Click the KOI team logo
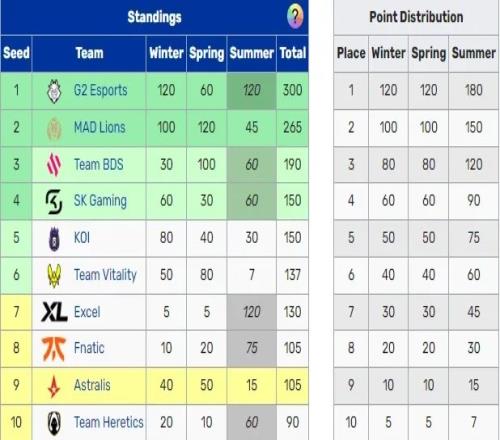Image resolution: width=500 pixels, height=440 pixels. pos(54,239)
